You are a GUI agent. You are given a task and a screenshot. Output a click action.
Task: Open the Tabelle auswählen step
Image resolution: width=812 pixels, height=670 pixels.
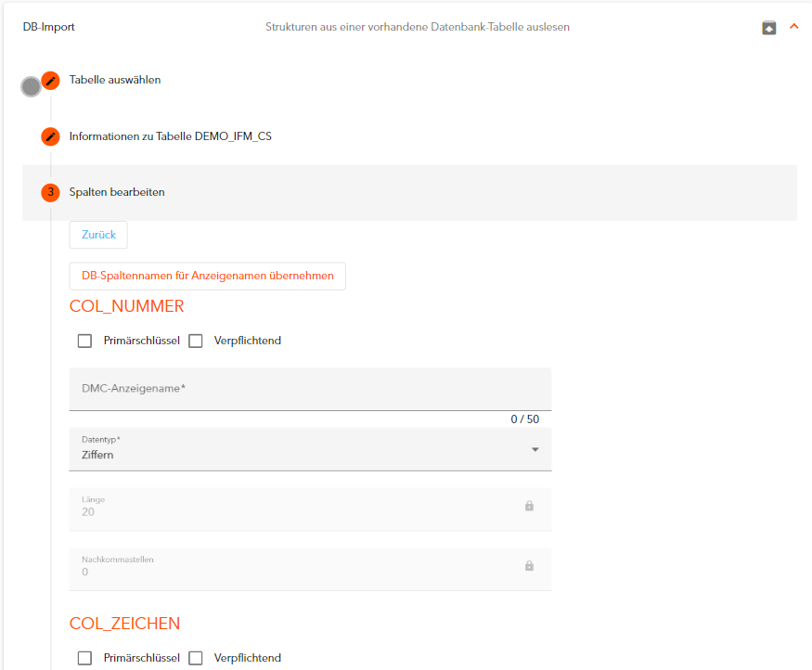coord(115,80)
